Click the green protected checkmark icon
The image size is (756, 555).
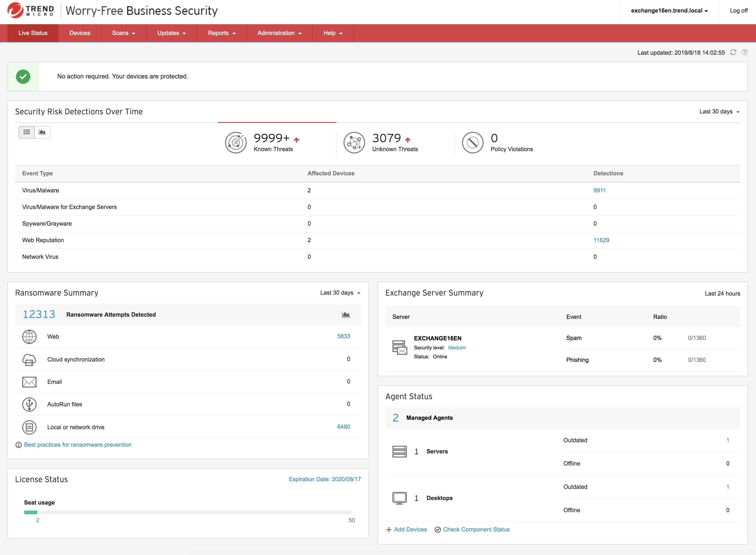(23, 77)
